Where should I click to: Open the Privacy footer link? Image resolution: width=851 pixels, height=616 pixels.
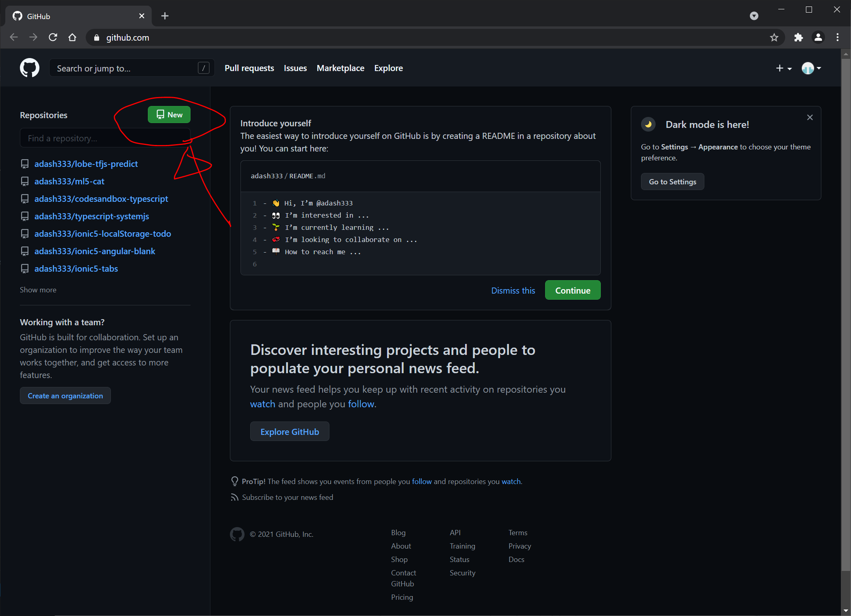[x=520, y=546]
